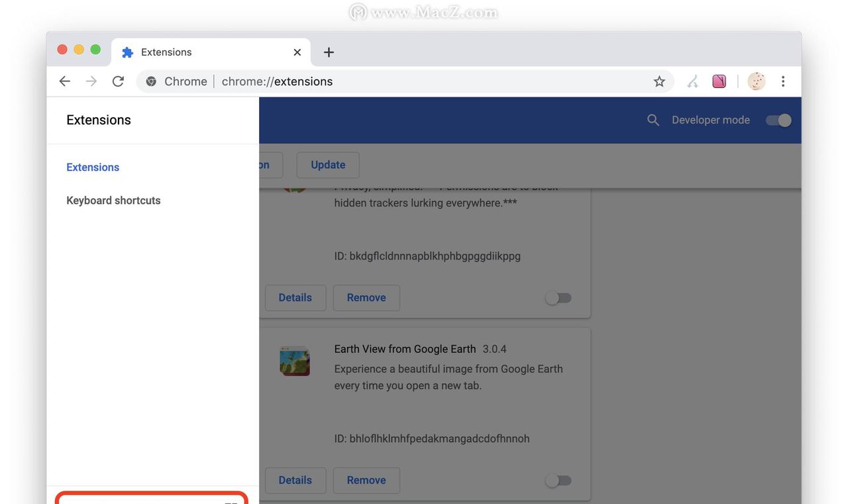The width and height of the screenshot is (848, 504).
Task: Open the Chrome three-dot menu
Action: (783, 81)
